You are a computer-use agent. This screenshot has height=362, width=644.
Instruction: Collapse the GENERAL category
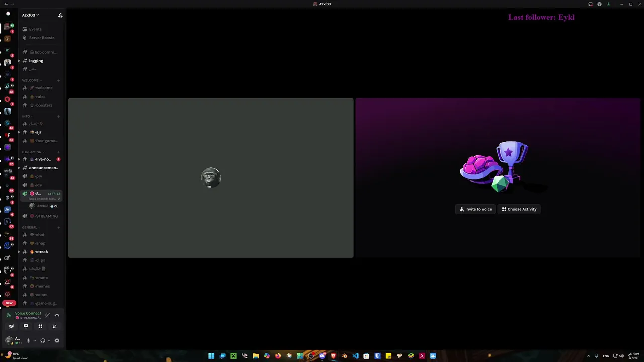[30, 227]
